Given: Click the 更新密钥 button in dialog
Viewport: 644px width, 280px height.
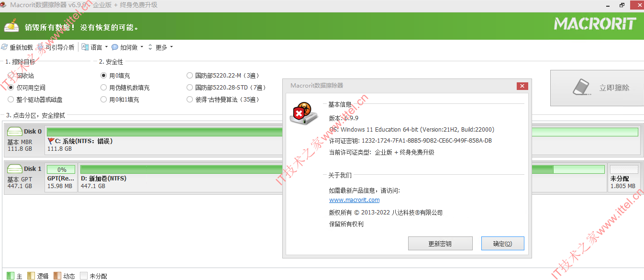Looking at the screenshot, I should pos(440,244).
